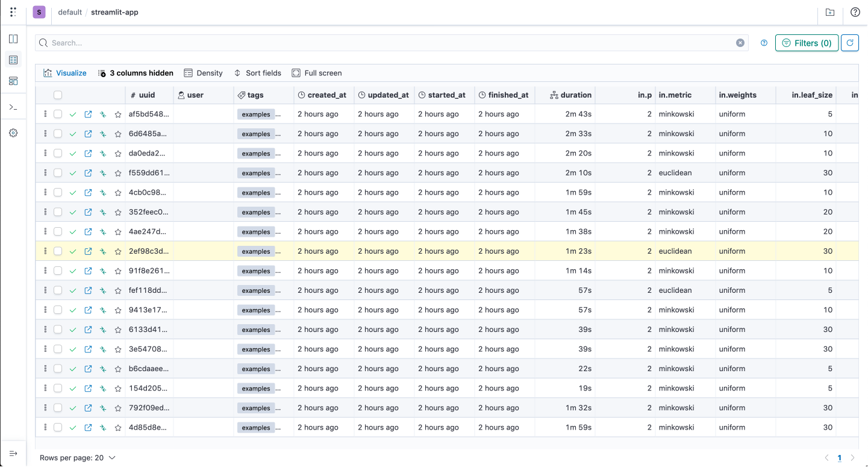Go to previous page arrow
This screenshot has width=868, height=476.
pyautogui.click(x=826, y=458)
